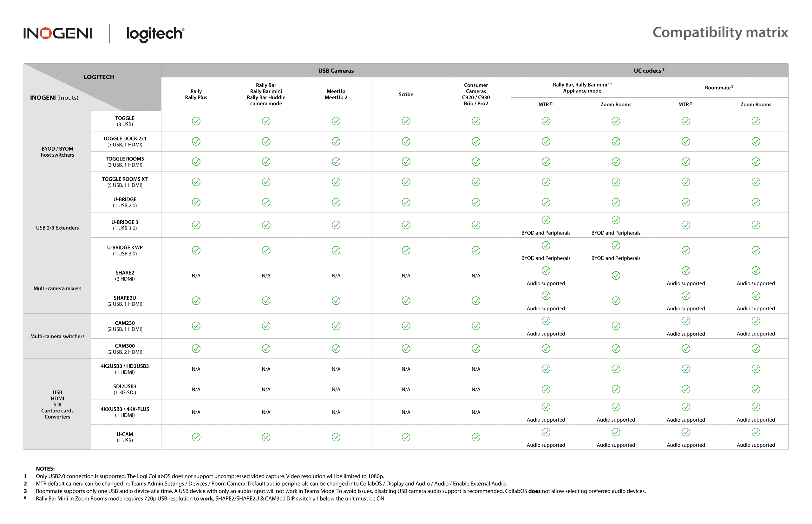
Task: Click TOGGLE checkmark under Roommate Zoom Rooms
Action: click(x=756, y=121)
